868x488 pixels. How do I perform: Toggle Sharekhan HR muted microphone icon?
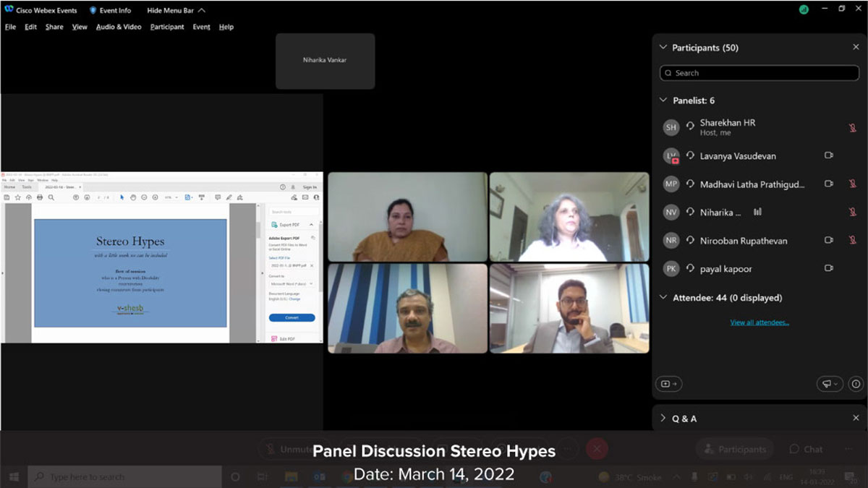(853, 128)
